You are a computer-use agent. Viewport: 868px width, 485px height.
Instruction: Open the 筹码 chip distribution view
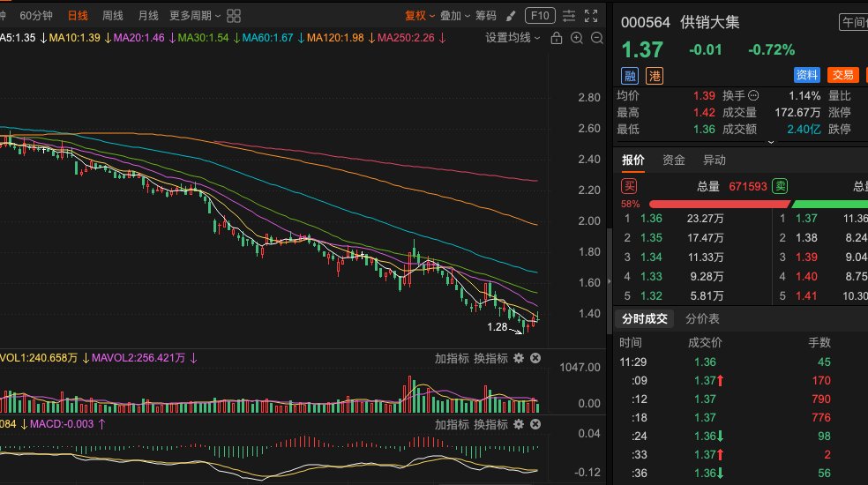tap(486, 16)
